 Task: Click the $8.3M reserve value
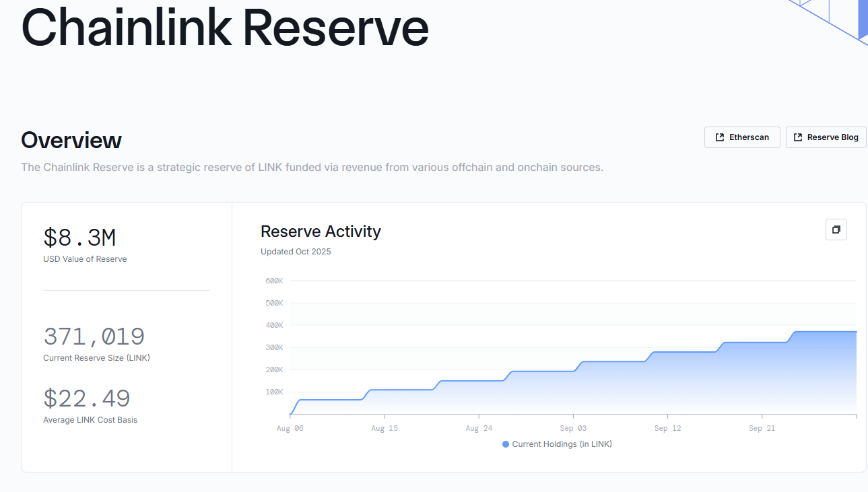tap(79, 238)
